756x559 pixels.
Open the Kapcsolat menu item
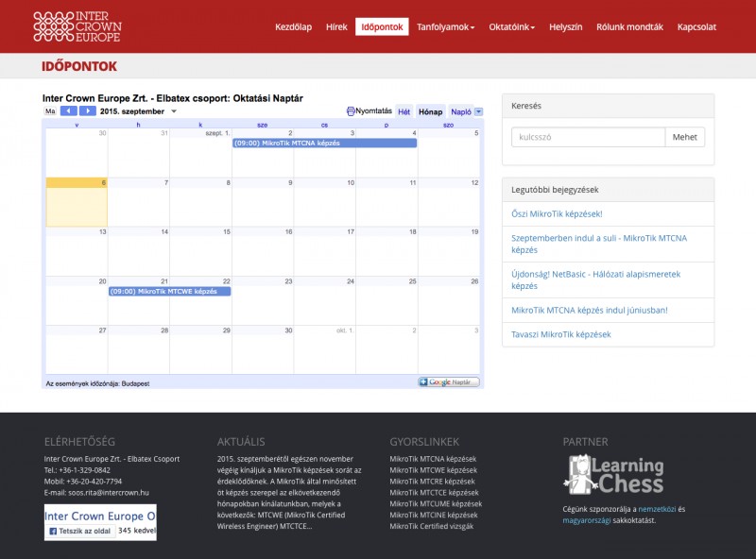tap(696, 27)
